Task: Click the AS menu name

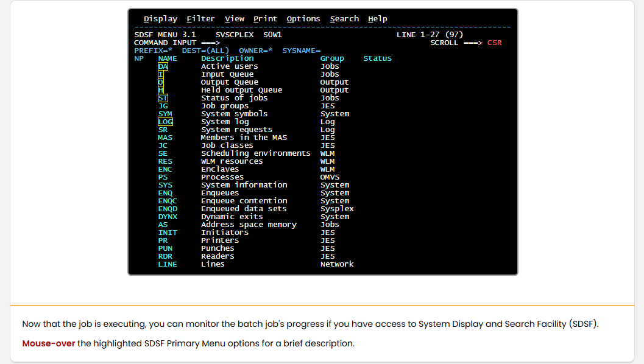Action: (163, 225)
